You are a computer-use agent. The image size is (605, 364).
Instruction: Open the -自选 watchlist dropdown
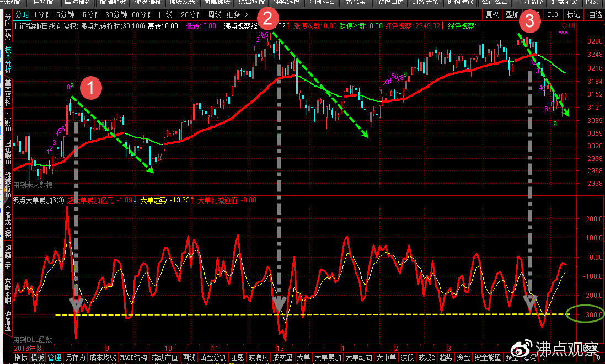coord(593,14)
